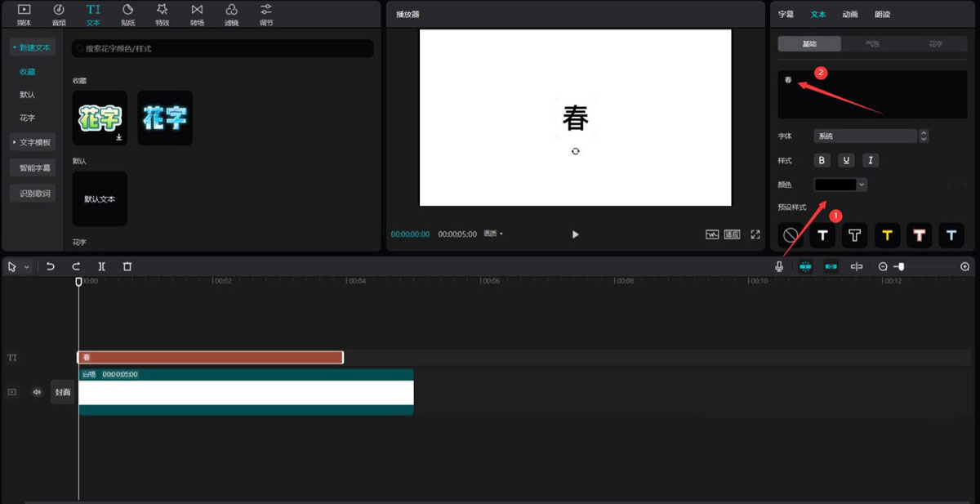Open the 贴纸 stickers panel
The height and width of the screenshot is (504, 980).
point(127,12)
